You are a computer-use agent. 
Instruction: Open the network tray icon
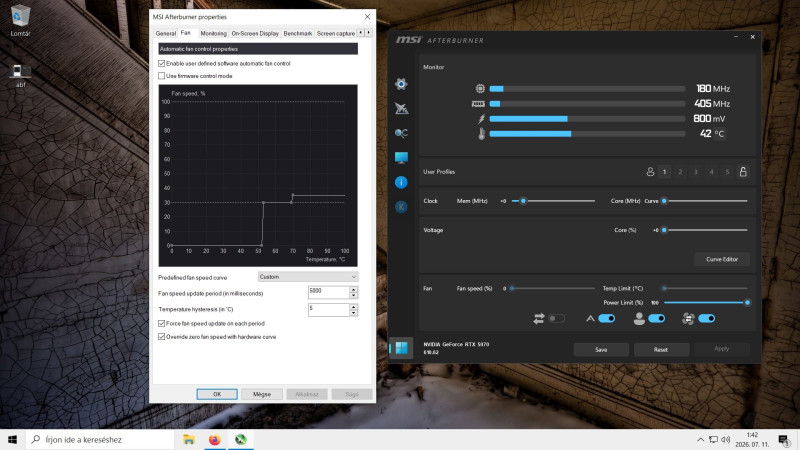coord(713,439)
